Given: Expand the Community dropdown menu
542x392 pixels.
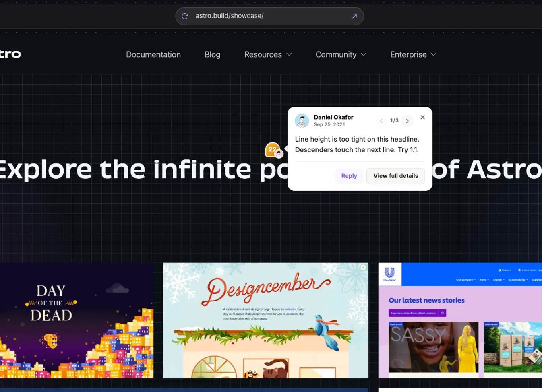Looking at the screenshot, I should [341, 54].
